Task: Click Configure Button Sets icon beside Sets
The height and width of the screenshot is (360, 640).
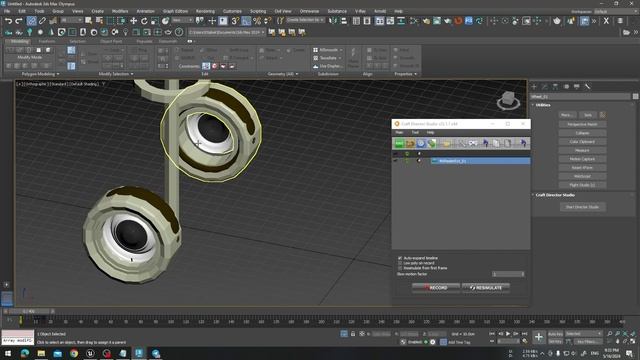Action: pos(602,115)
